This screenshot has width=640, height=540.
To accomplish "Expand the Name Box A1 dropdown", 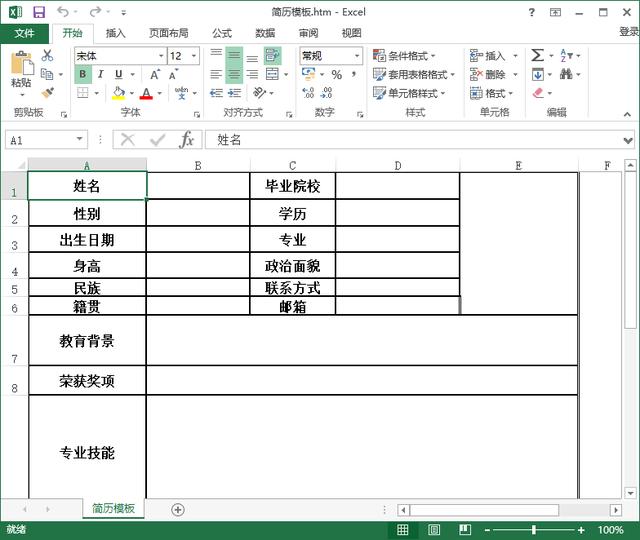I will (x=80, y=139).
